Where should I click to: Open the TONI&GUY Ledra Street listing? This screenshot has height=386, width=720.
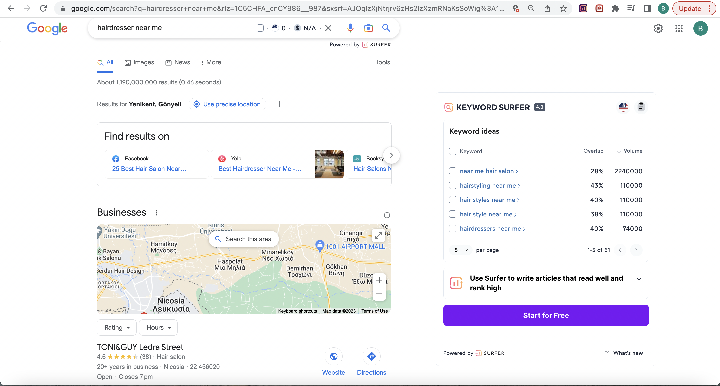point(140,347)
